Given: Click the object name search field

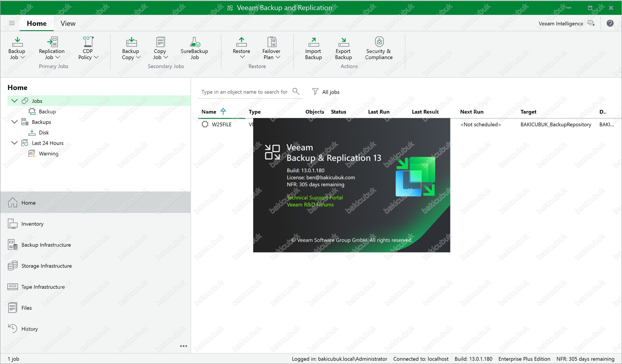Looking at the screenshot, I should [x=244, y=92].
